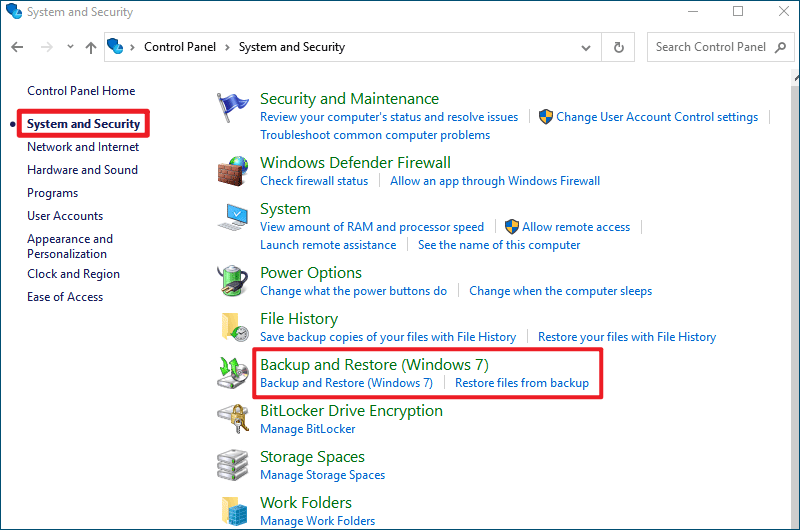
Task: Click the forward navigation arrow
Action: pos(47,47)
